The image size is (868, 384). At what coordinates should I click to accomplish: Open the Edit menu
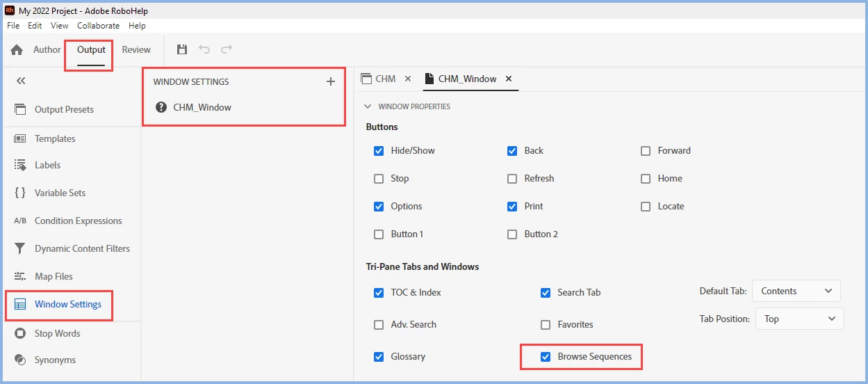click(x=35, y=25)
